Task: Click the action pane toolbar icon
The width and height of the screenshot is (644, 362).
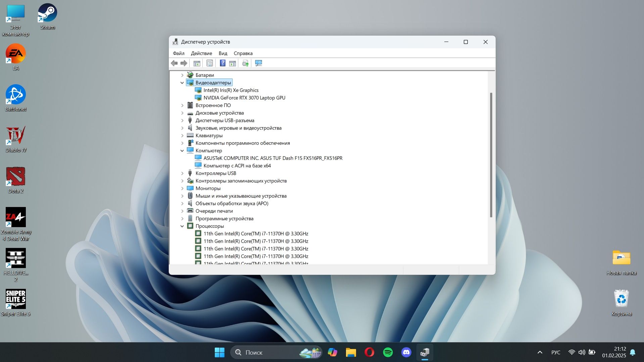Action: (x=233, y=63)
